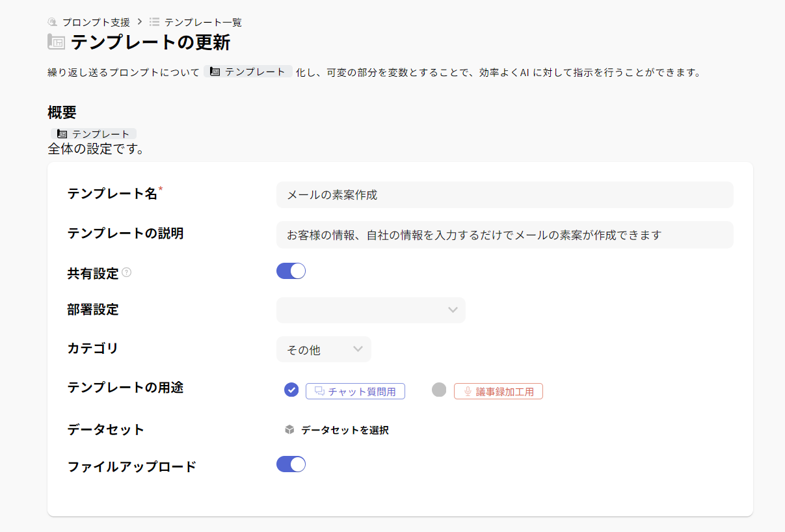
Task: Click the cube icon beside データセットを選択
Action: (289, 430)
